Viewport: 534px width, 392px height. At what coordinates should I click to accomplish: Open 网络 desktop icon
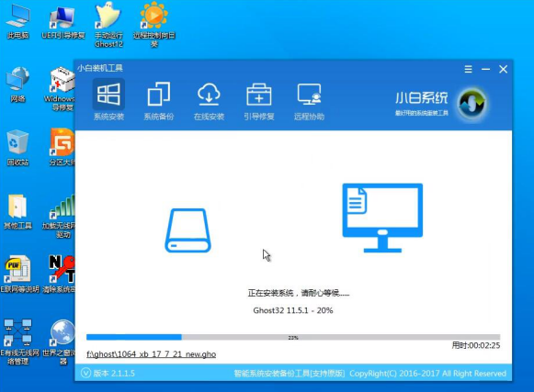click(18, 85)
